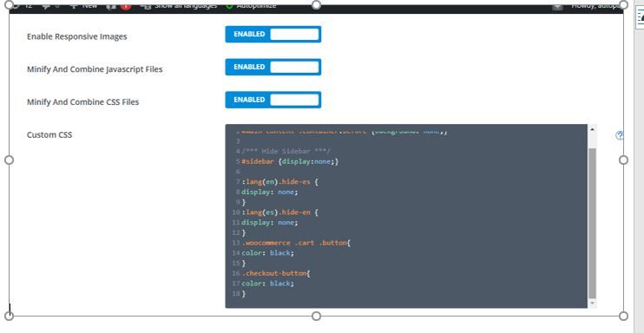
Task: Click the Custom CSS scrollbar up arrow
Action: [x=592, y=129]
